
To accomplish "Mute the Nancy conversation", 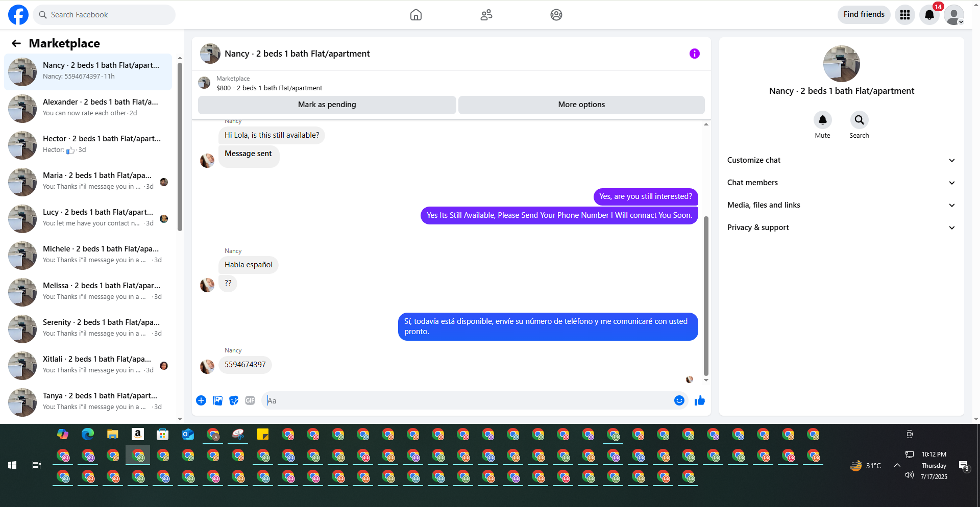I will pos(823,120).
